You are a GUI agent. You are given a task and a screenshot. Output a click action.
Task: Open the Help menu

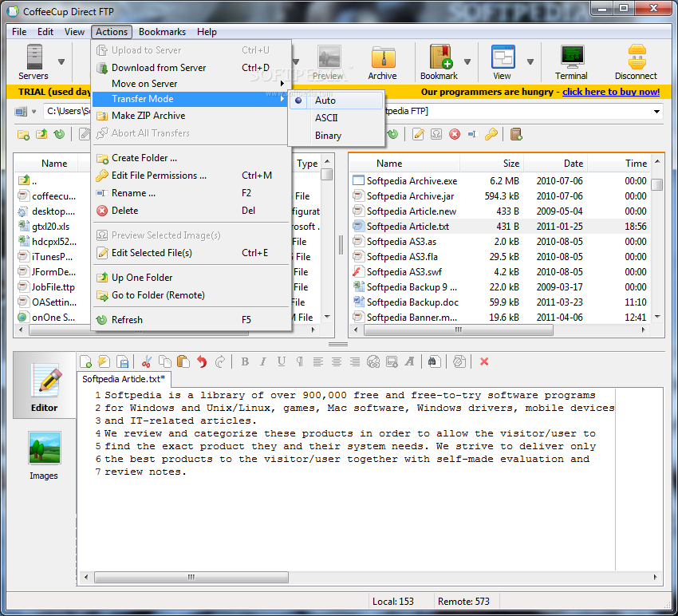(207, 32)
